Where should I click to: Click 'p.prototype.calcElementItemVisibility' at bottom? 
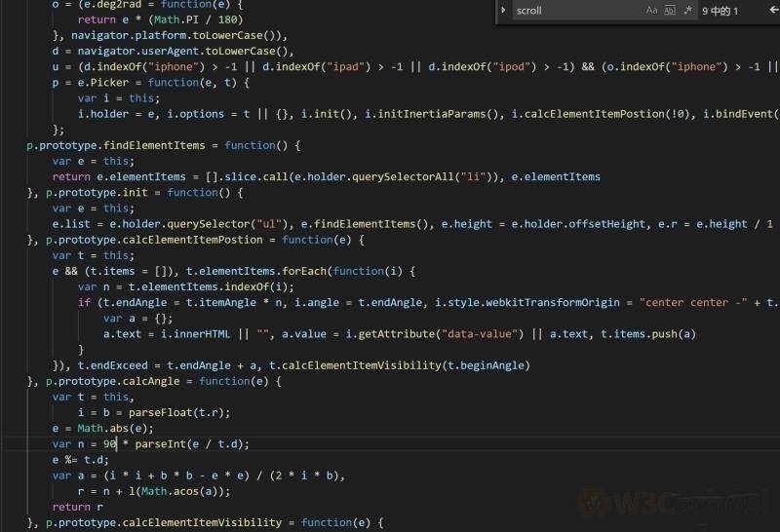[164, 522]
